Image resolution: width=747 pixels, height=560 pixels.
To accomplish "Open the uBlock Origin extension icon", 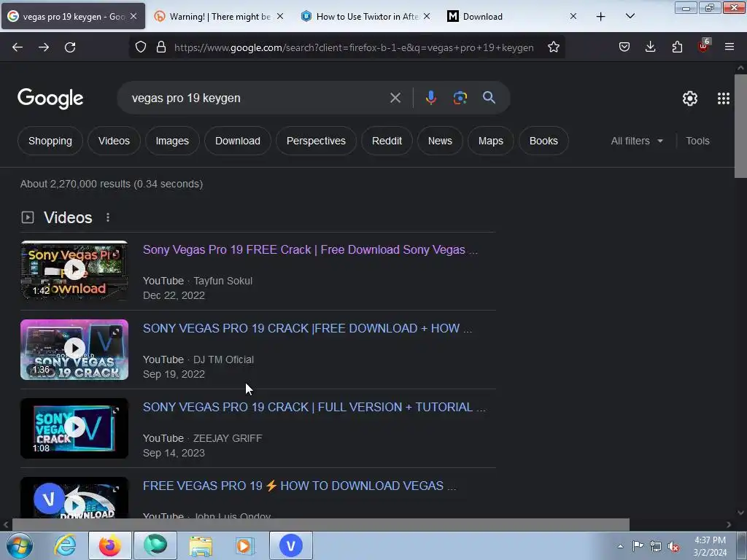I will click(x=704, y=46).
